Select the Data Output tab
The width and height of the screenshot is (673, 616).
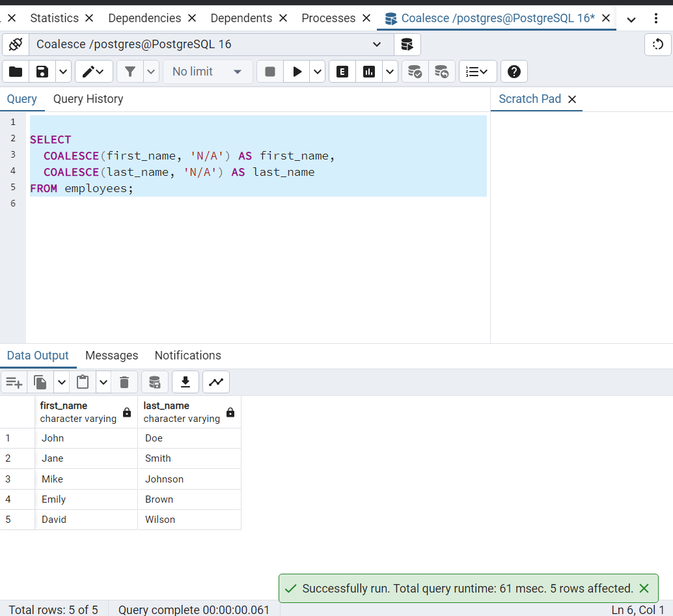pyautogui.click(x=38, y=356)
